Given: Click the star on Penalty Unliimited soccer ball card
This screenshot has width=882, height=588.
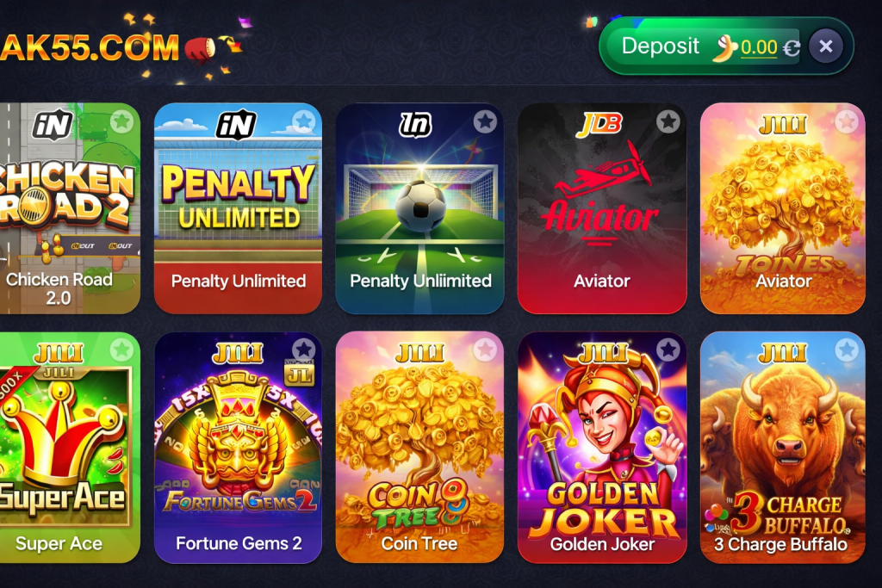Looking at the screenshot, I should click(486, 121).
